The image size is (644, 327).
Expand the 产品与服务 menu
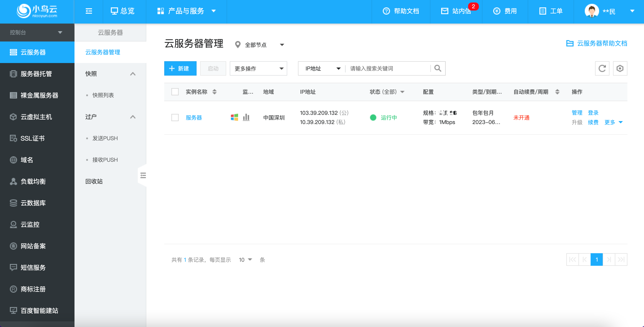pos(186,11)
